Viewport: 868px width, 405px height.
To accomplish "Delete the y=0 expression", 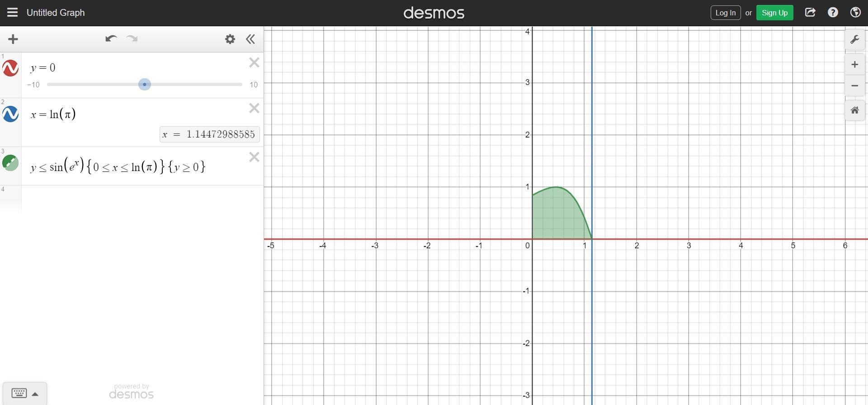I will pos(254,62).
